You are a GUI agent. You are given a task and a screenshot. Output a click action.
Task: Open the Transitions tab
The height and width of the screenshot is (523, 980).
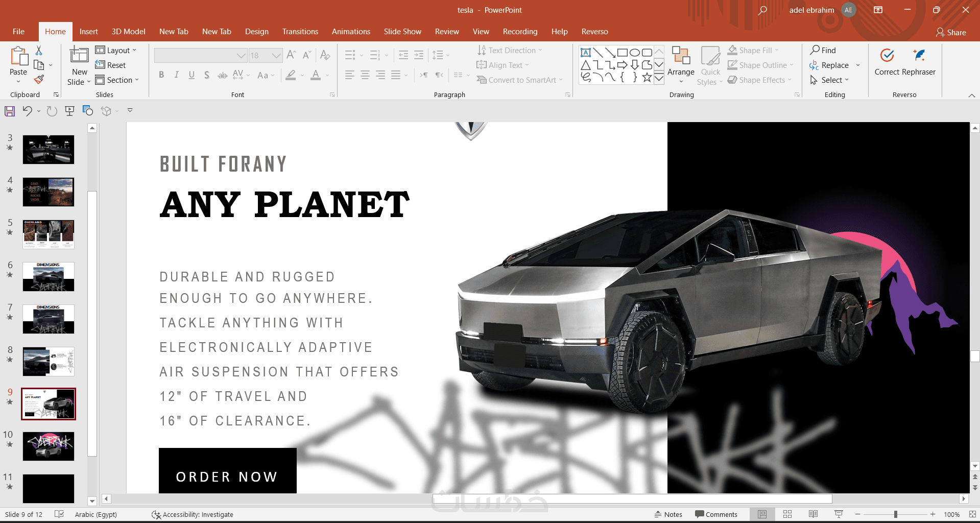(x=300, y=32)
